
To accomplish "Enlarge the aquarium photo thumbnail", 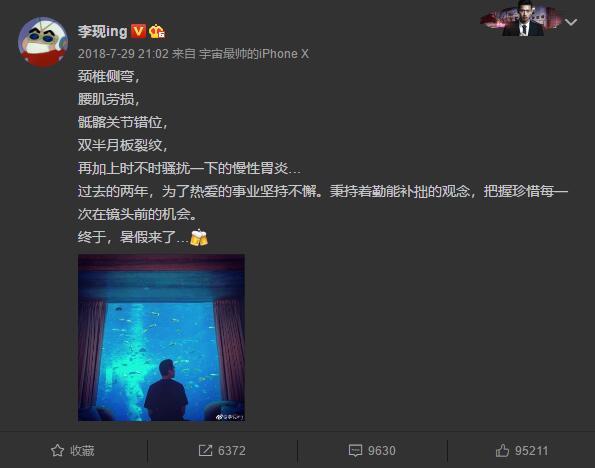I will pos(161,338).
